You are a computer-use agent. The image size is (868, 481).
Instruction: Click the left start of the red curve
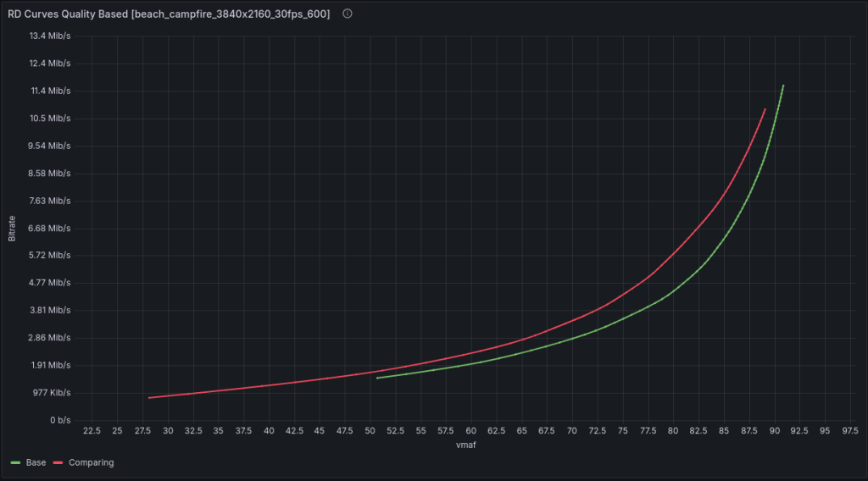(x=149, y=397)
